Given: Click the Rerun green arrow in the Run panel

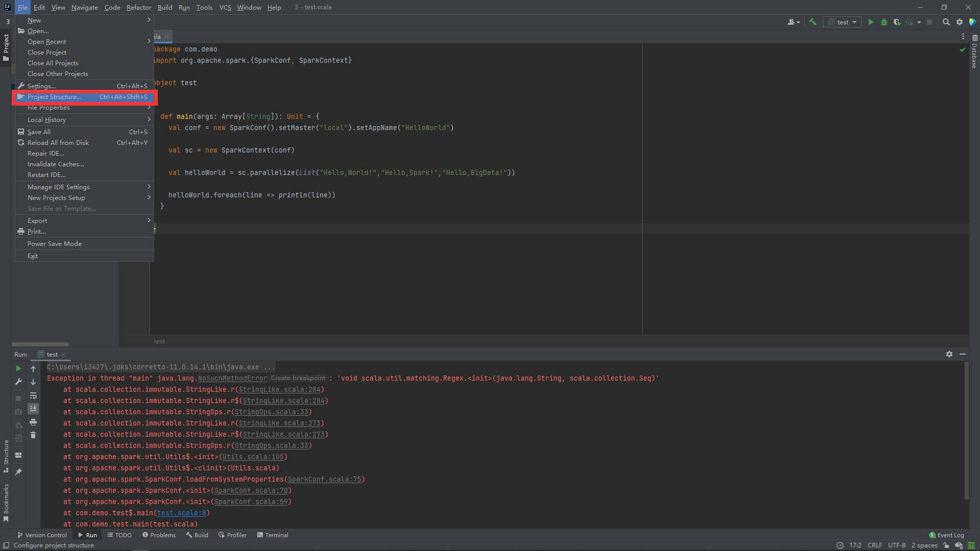Looking at the screenshot, I should pos(18,368).
